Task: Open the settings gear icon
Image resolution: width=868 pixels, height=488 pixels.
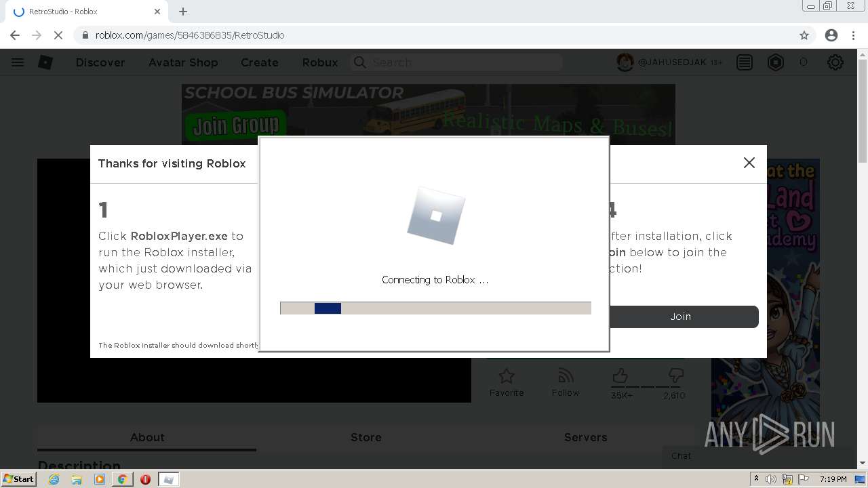Action: [835, 62]
